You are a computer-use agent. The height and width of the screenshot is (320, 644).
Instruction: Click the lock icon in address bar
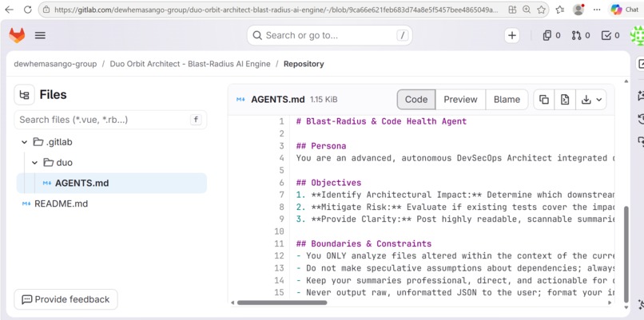coord(46,10)
